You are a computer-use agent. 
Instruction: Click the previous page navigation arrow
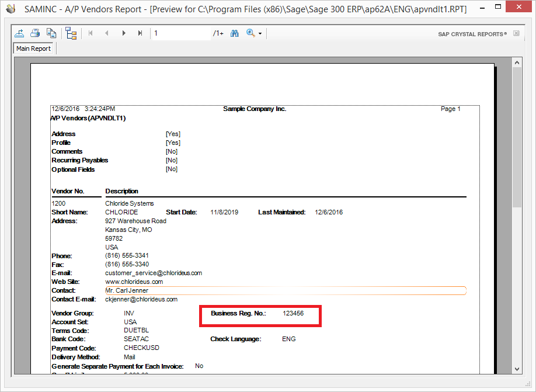107,33
